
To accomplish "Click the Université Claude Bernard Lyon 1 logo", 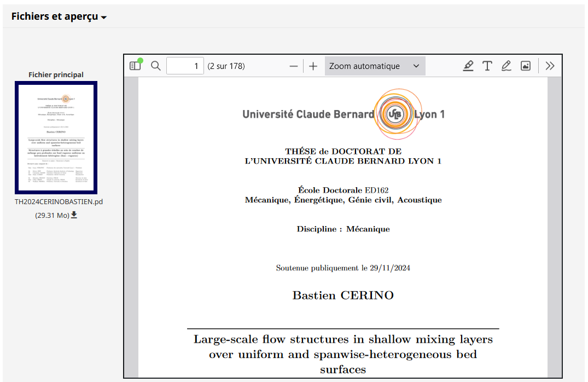I will pos(343,114).
